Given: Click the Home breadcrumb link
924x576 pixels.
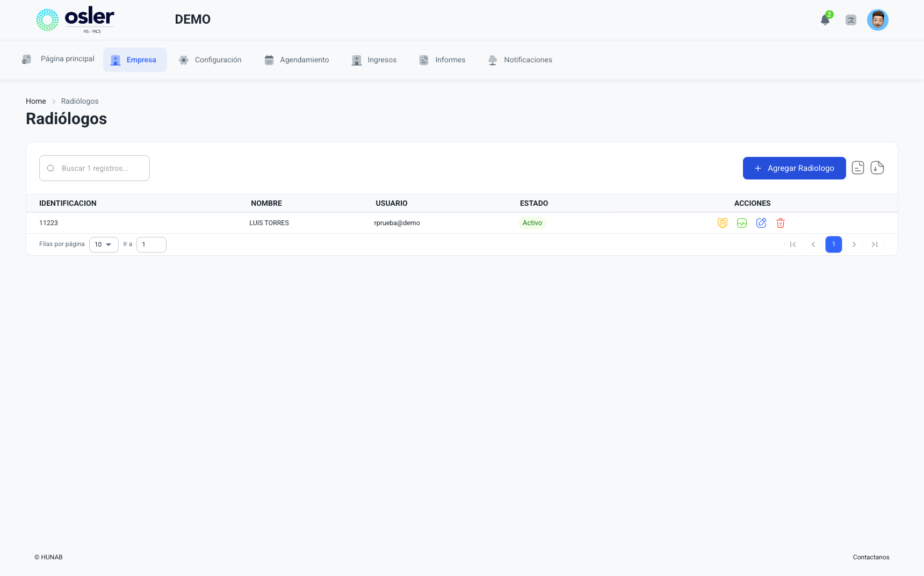Looking at the screenshot, I should 36,101.
